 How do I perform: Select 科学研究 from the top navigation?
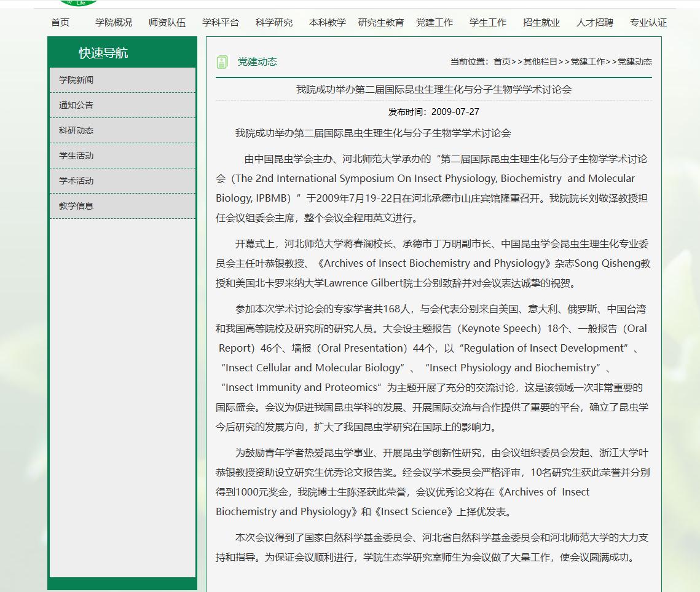[x=274, y=23]
